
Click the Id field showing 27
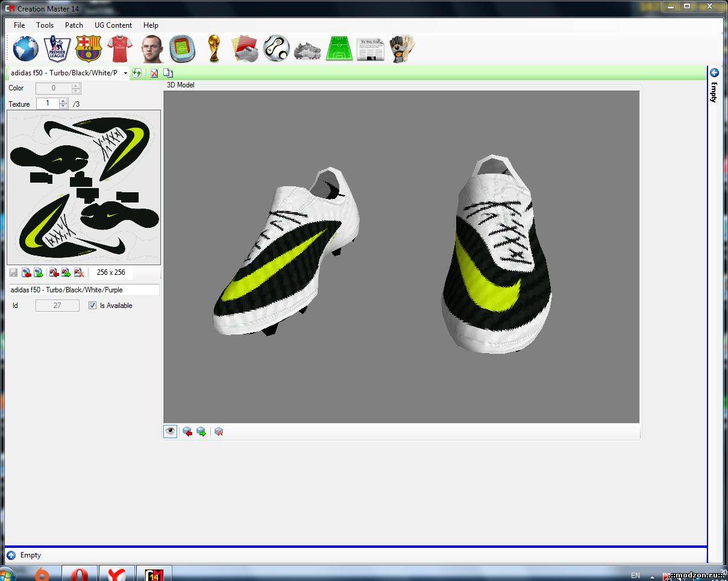[x=57, y=306]
